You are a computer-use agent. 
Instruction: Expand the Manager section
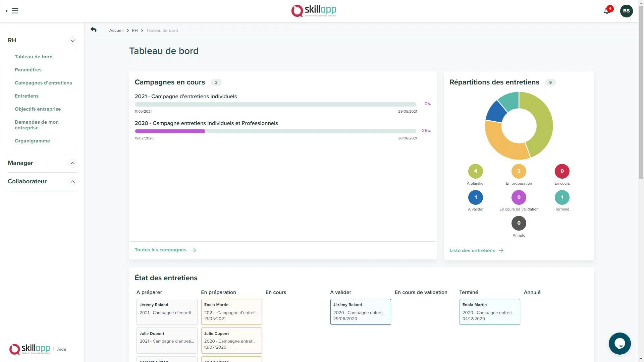pyautogui.click(x=72, y=163)
